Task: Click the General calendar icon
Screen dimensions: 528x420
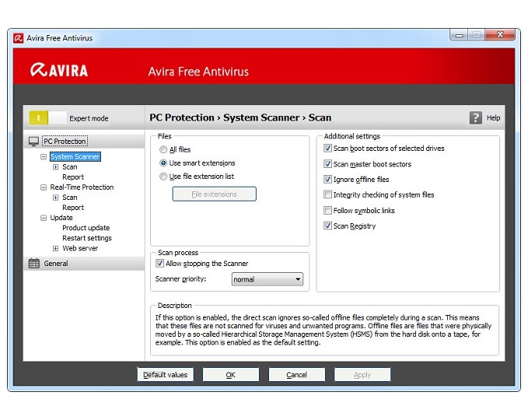Action: click(x=33, y=264)
